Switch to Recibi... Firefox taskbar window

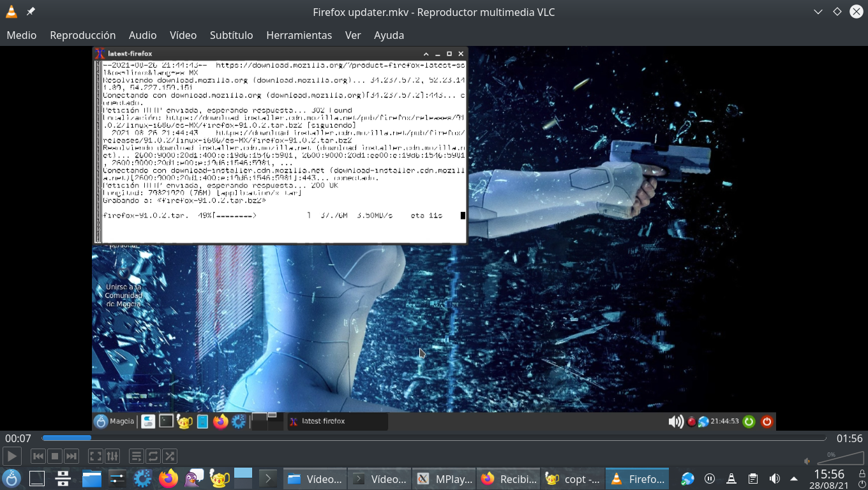509,479
